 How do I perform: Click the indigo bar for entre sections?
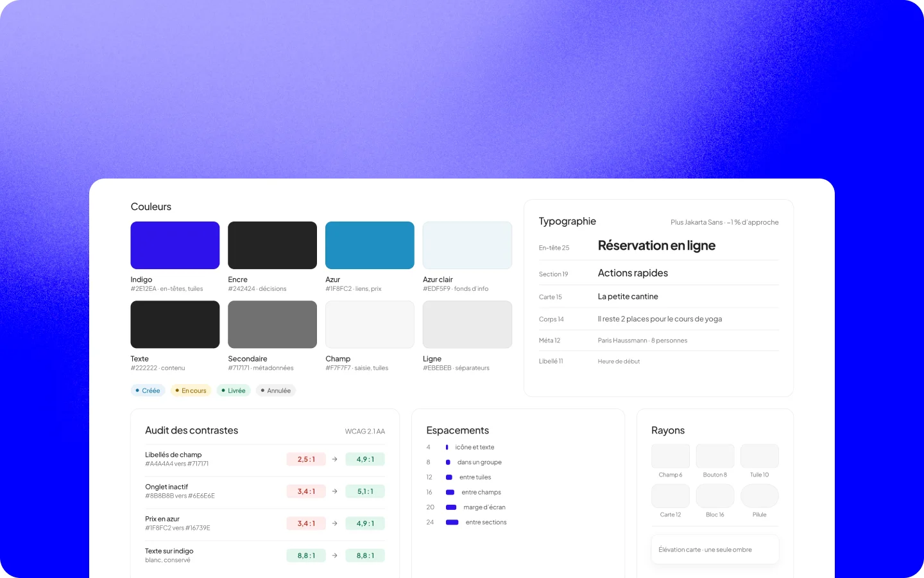[x=452, y=522]
